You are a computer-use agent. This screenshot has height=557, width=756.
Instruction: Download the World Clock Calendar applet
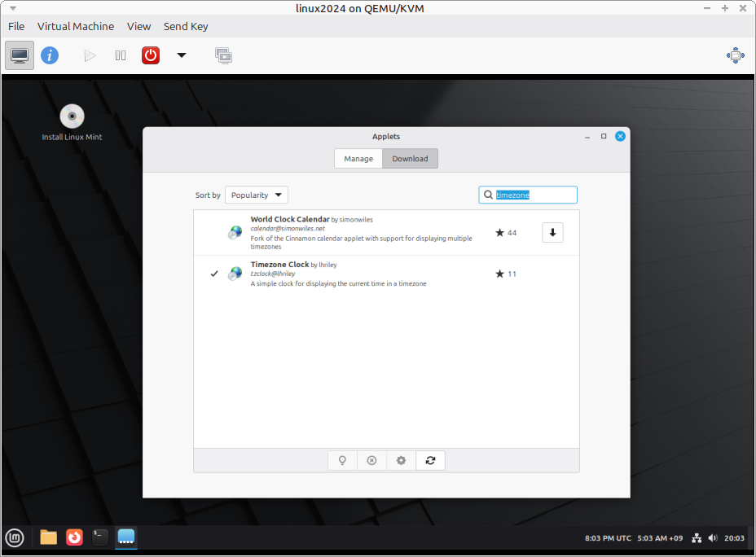tap(552, 233)
